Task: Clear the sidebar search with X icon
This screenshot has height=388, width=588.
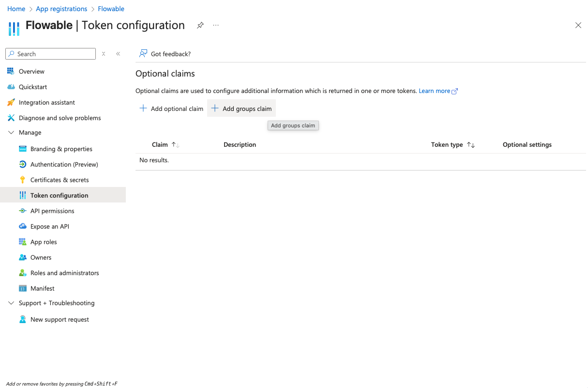Action: click(104, 54)
